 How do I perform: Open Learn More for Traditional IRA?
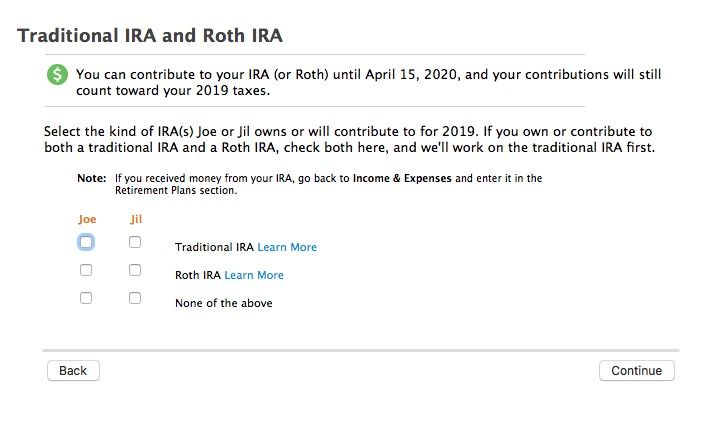(287, 247)
